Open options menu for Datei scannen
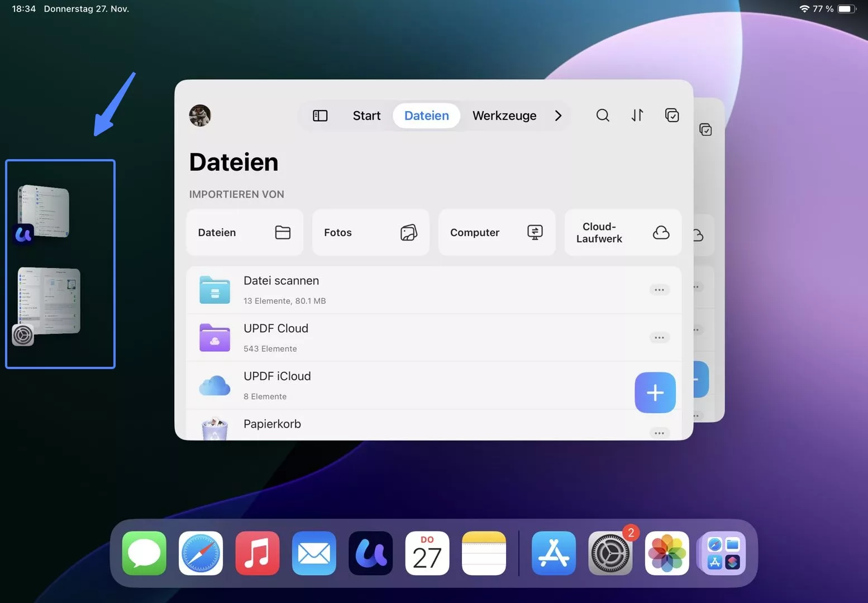This screenshot has height=603, width=868. (x=659, y=290)
